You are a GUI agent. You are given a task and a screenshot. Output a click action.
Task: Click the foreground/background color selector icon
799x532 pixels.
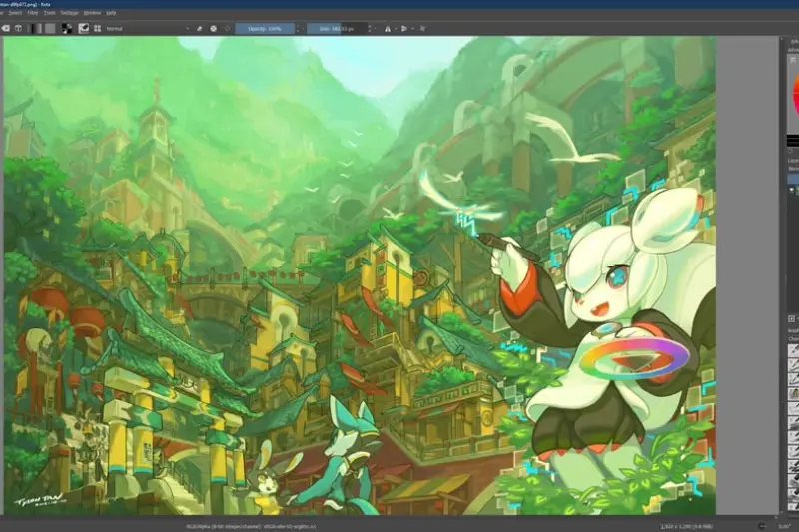tap(67, 29)
